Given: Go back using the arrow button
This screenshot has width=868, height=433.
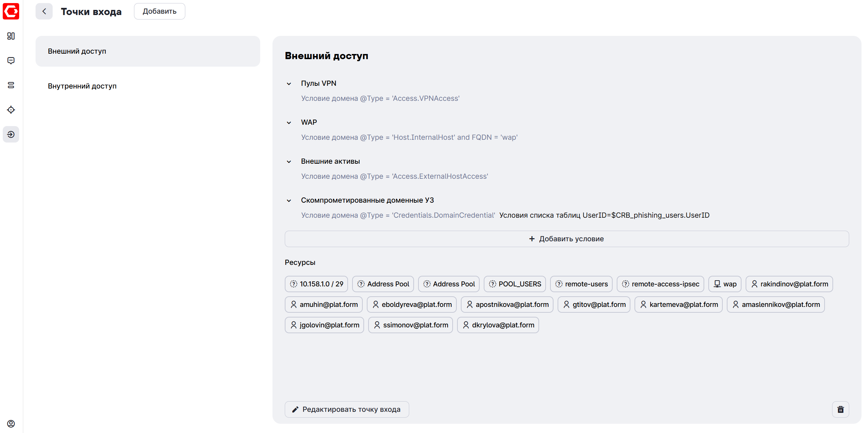Looking at the screenshot, I should point(44,11).
